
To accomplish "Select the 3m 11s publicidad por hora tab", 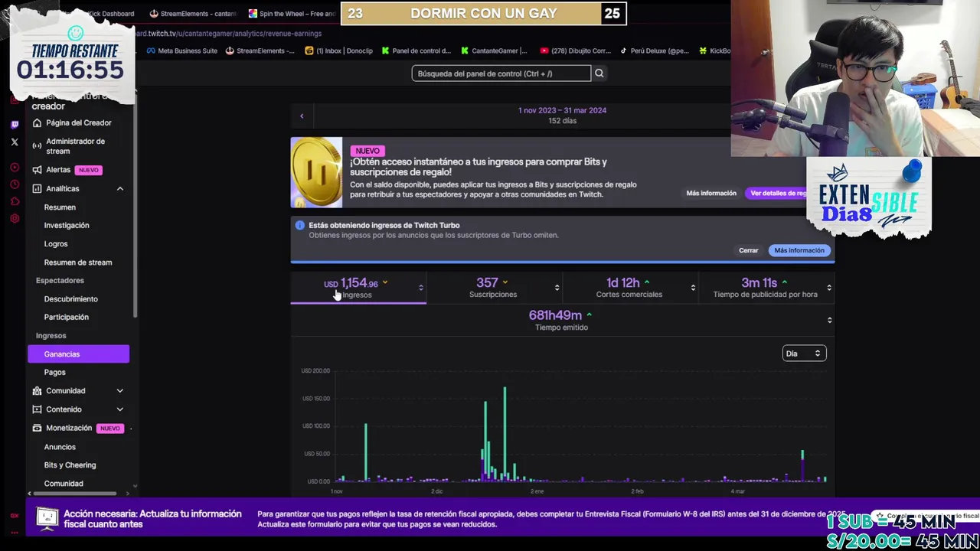I will point(766,288).
